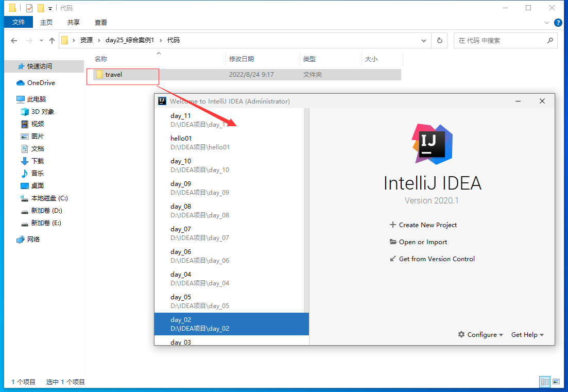The width and height of the screenshot is (568, 392).
Task: Open recent project day_02
Action: 232,324
